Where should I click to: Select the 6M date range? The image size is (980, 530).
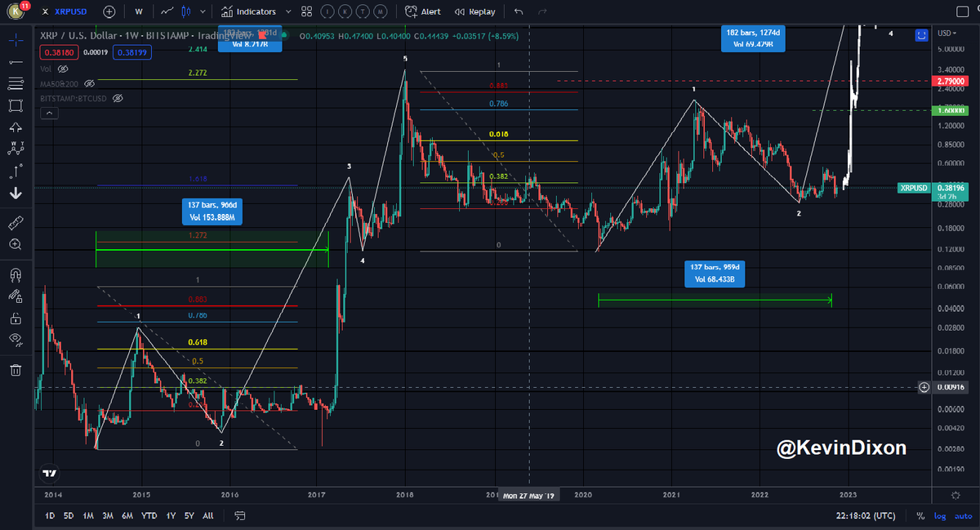click(x=127, y=515)
